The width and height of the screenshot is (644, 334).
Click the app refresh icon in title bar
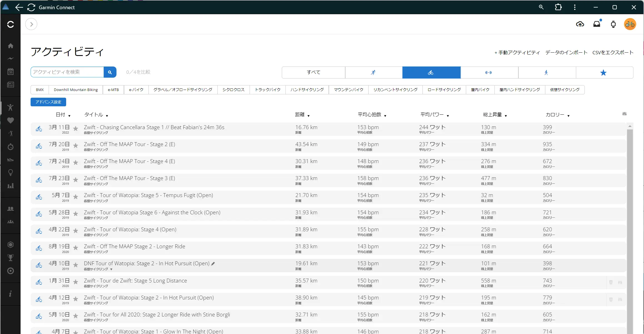31,8
